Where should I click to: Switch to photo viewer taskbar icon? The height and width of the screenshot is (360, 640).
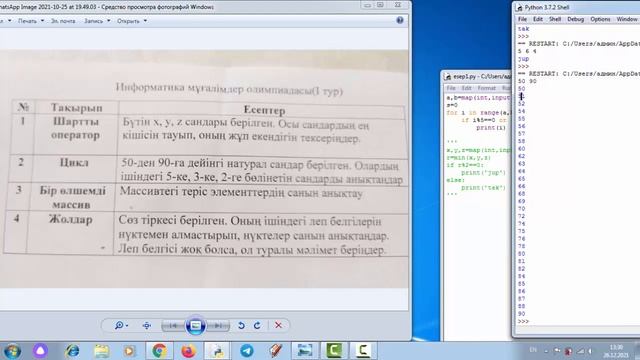pos(305,351)
